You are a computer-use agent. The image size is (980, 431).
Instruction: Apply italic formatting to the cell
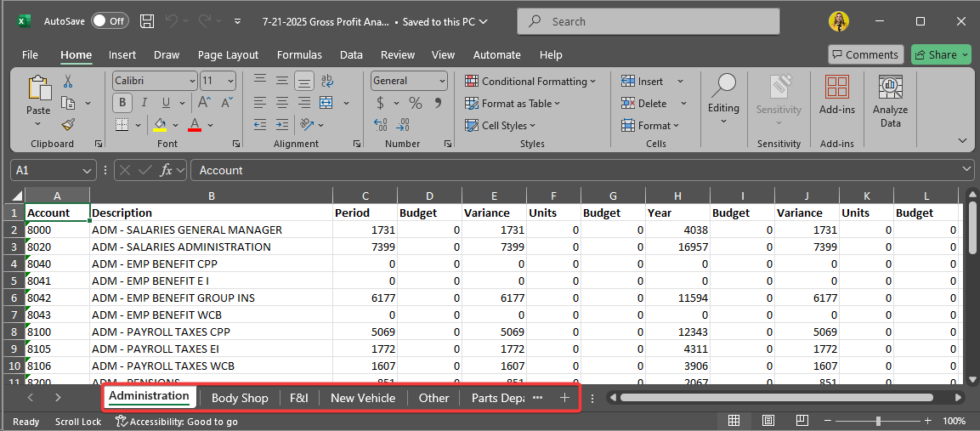click(144, 103)
